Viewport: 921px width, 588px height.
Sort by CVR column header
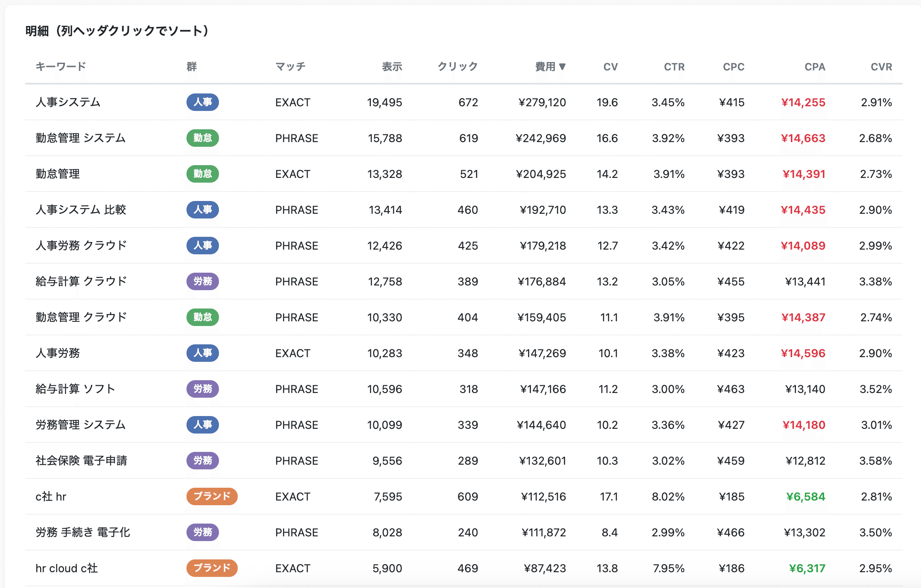point(881,67)
